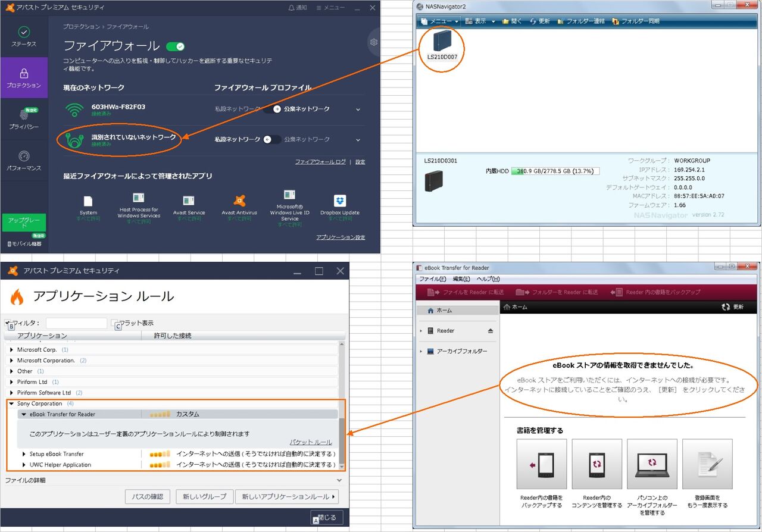The height and width of the screenshot is (532, 762).
Task: Click Folder link button in NASNavigator toolbar
Action: point(581,21)
